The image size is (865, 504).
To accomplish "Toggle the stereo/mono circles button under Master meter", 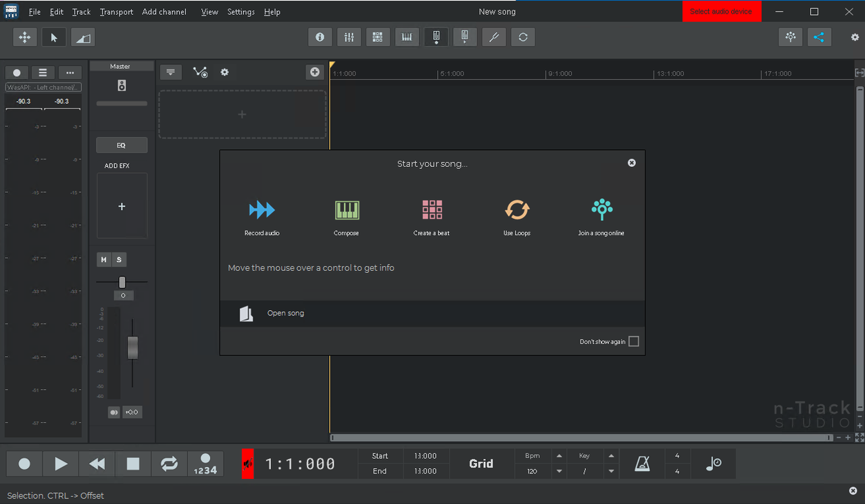I will [114, 412].
